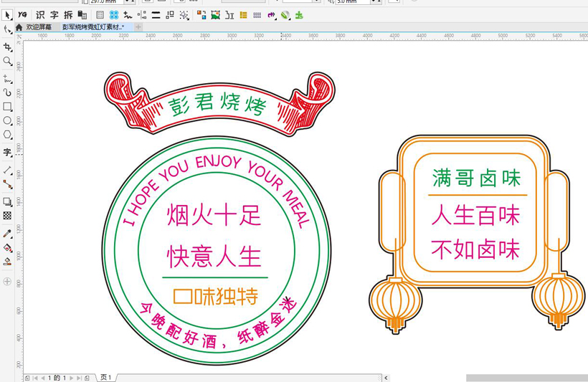
Task: Click the 拆 plugin button
Action: 68,15
